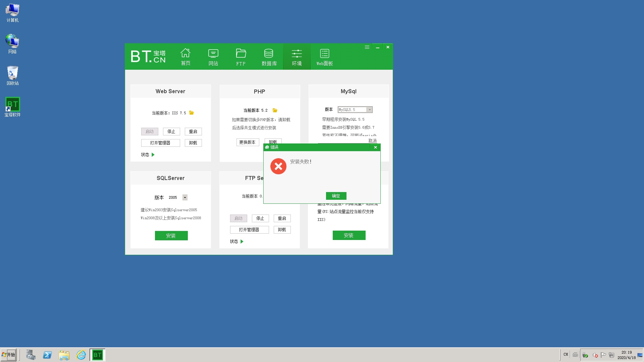
Task: Switch to the 网站 website tab
Action: point(213,57)
